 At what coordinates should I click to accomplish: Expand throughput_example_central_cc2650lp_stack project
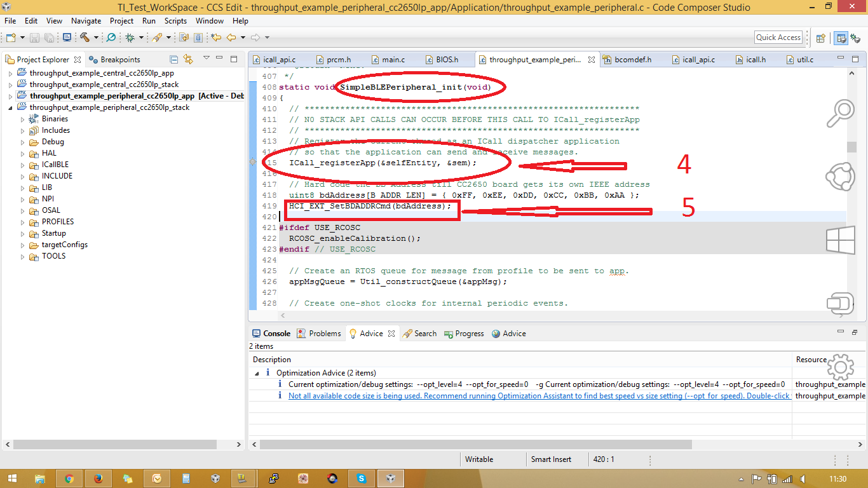pos(10,85)
